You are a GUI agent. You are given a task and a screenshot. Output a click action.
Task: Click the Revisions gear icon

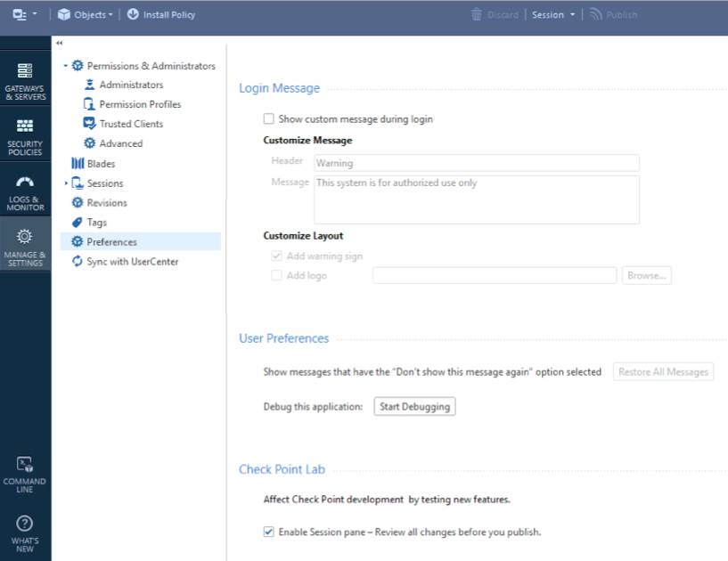77,202
